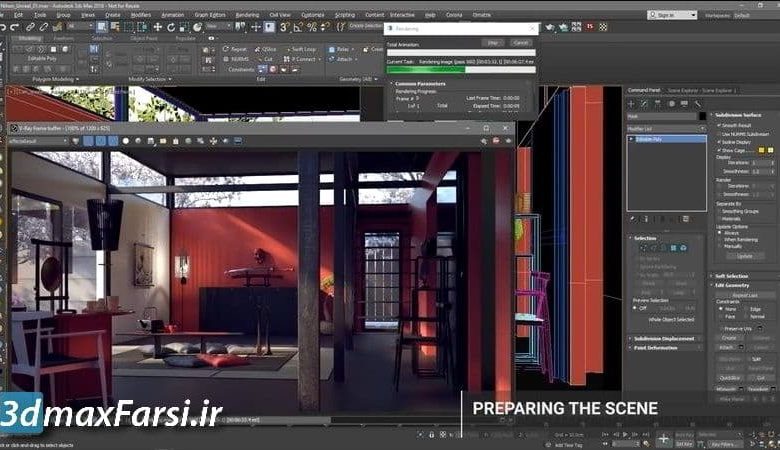Open the Hierarchy tab in Command Panel

coord(658,104)
